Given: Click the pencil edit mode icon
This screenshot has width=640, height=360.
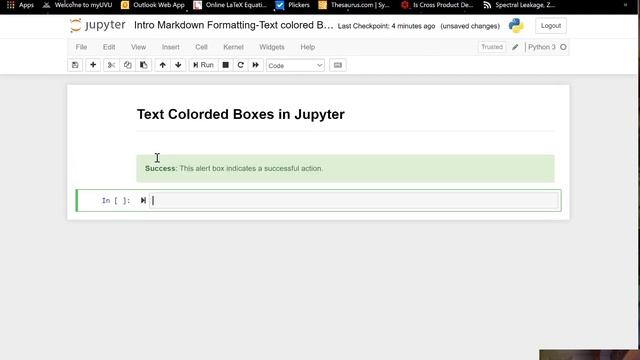Looking at the screenshot, I should (x=515, y=47).
